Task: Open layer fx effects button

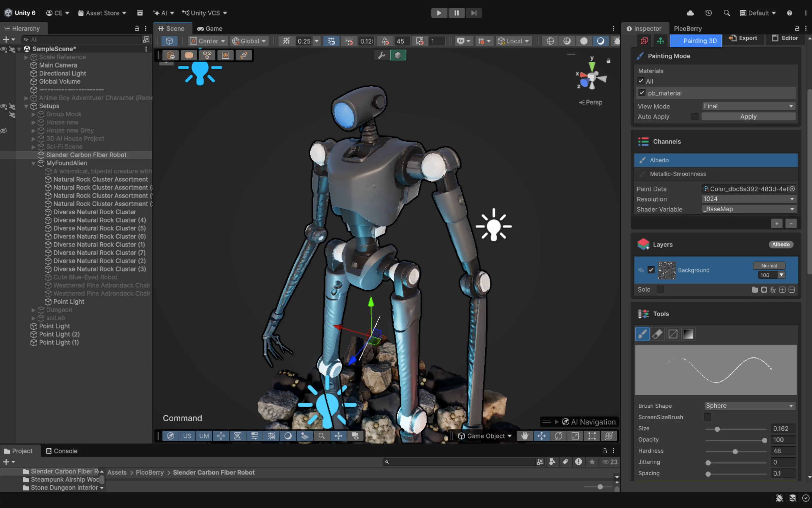Action: click(773, 290)
